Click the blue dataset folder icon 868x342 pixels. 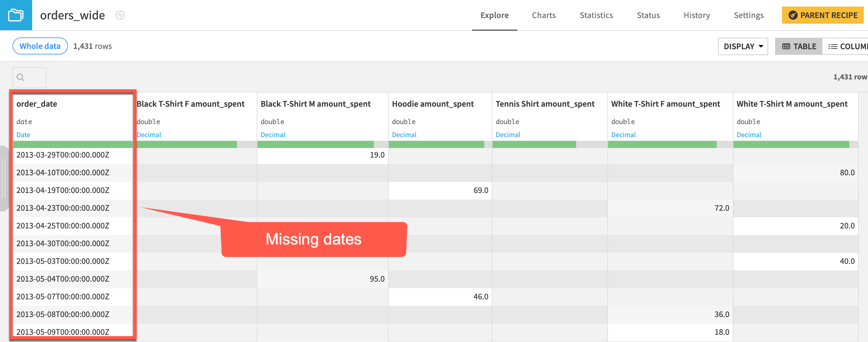point(16,15)
